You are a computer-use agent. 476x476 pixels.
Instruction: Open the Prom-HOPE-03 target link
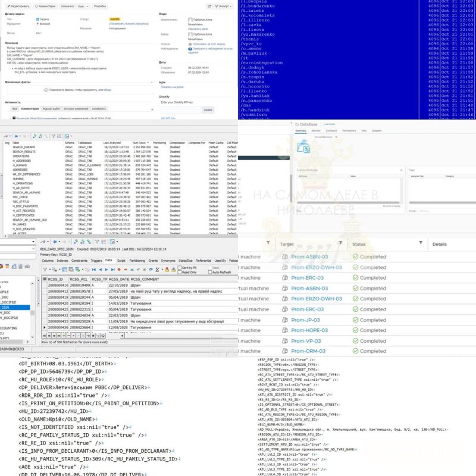[x=309, y=330]
